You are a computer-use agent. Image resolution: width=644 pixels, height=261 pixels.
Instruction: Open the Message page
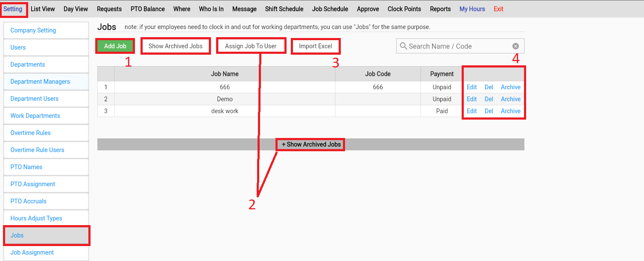[x=244, y=9]
